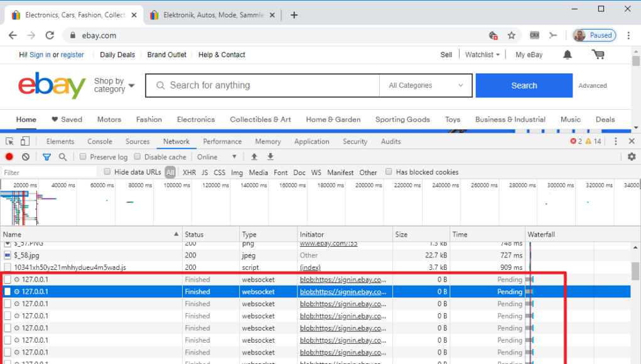Switch to the Security panel
The width and height of the screenshot is (641, 364).
click(355, 142)
